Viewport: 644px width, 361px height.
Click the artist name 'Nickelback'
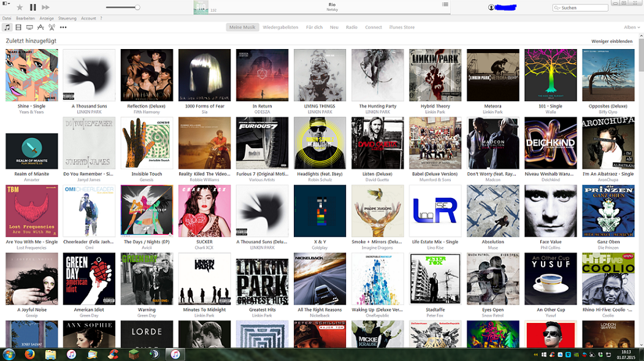coord(320,316)
